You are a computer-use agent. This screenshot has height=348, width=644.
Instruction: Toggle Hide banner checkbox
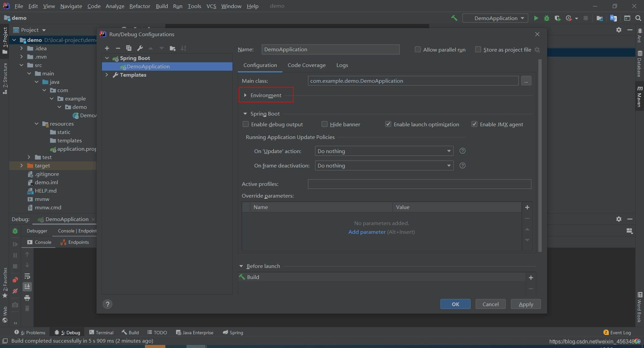[x=324, y=124]
